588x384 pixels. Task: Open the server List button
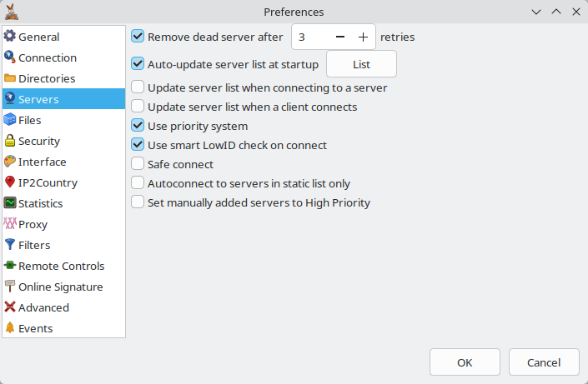pyautogui.click(x=361, y=64)
